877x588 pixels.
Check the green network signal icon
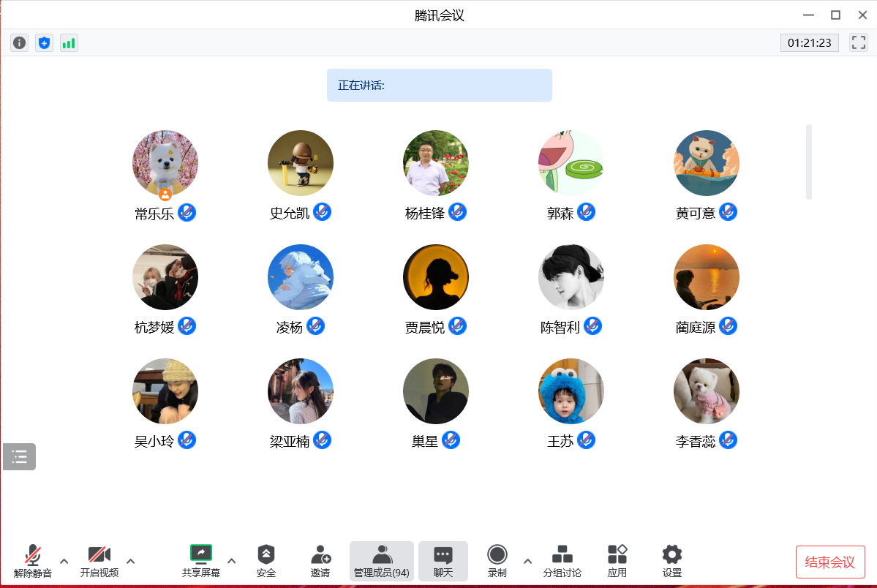(69, 43)
